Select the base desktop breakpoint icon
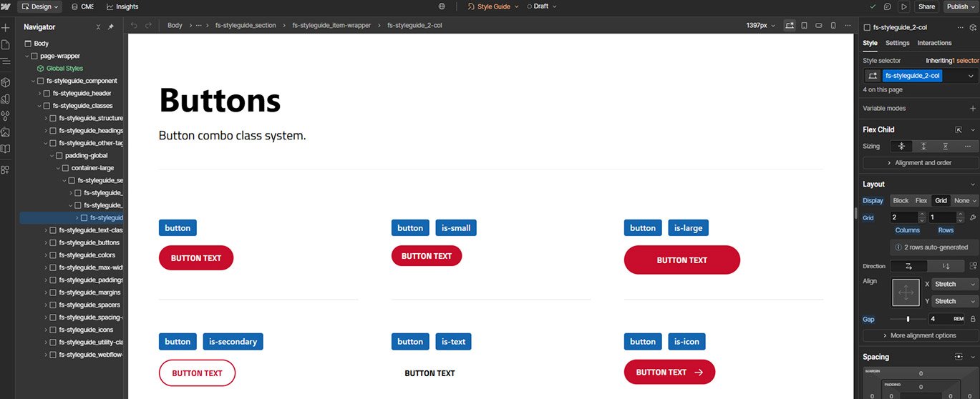This screenshot has width=980, height=399. tap(789, 25)
